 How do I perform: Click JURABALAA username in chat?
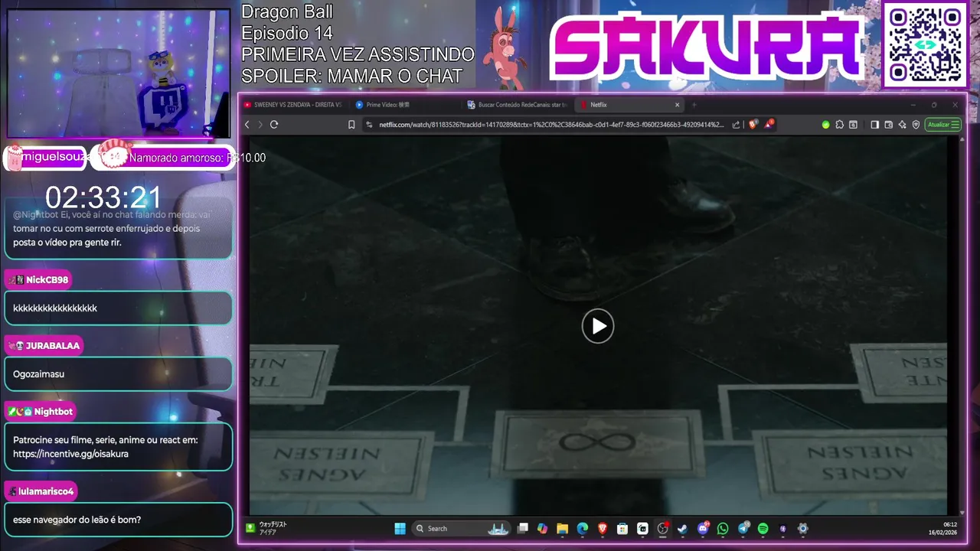coord(52,346)
